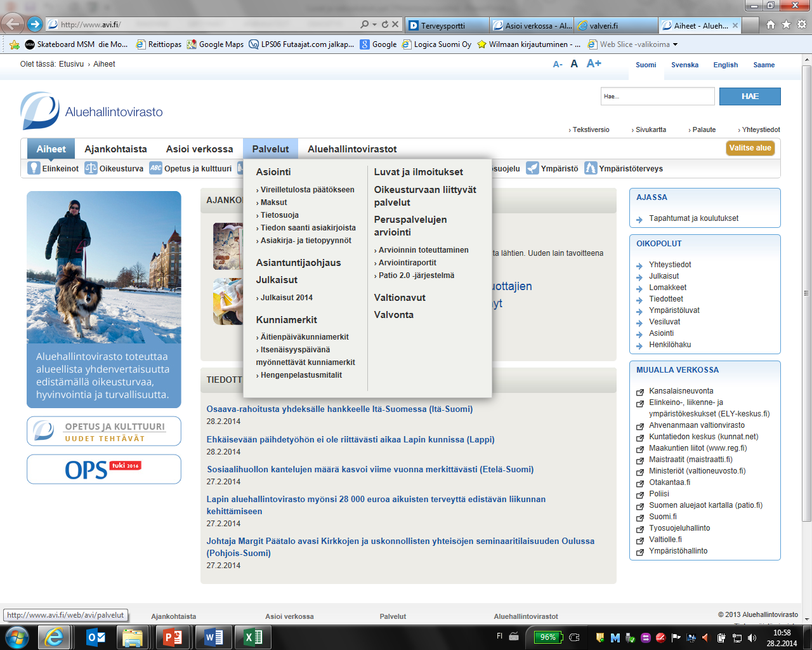This screenshot has width=812, height=650.
Task: Open Ajankohtaista navigation item
Action: [x=115, y=149]
